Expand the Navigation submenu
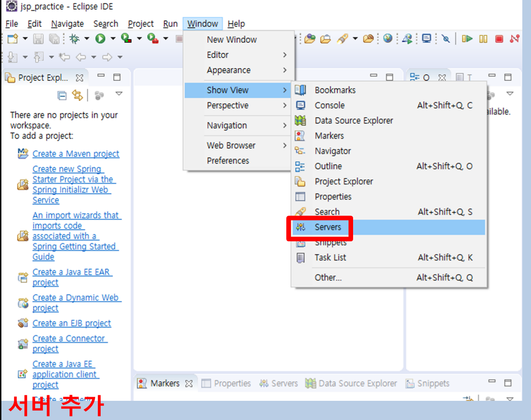 239,125
